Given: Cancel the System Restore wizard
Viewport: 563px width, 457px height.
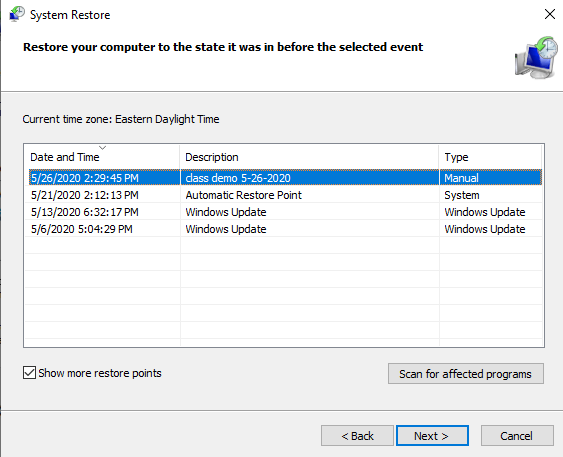Looking at the screenshot, I should pyautogui.click(x=517, y=436).
